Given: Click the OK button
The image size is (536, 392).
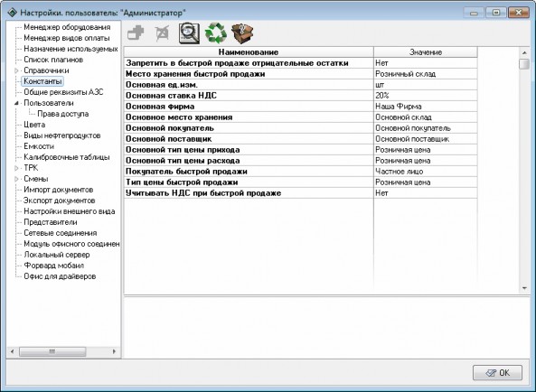Looking at the screenshot, I should 497,372.
